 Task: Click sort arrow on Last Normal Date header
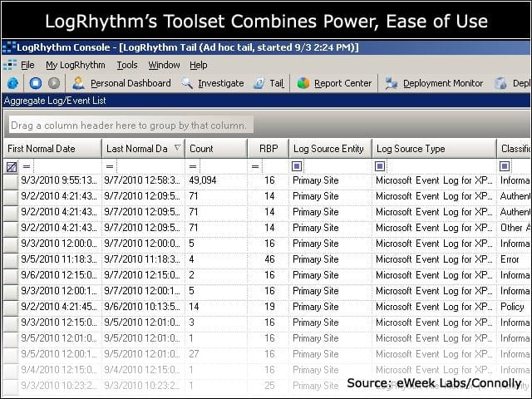pyautogui.click(x=177, y=148)
